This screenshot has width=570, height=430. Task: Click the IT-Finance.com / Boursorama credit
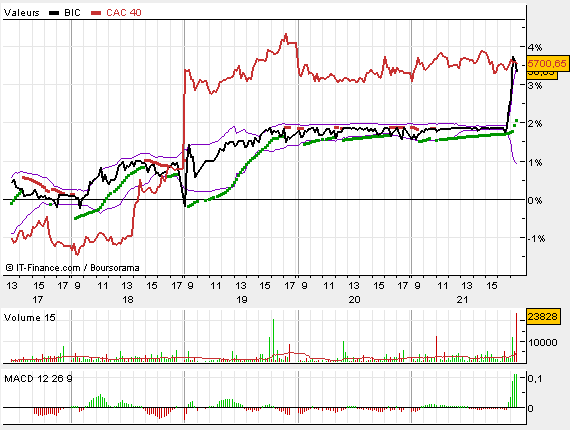(x=72, y=268)
